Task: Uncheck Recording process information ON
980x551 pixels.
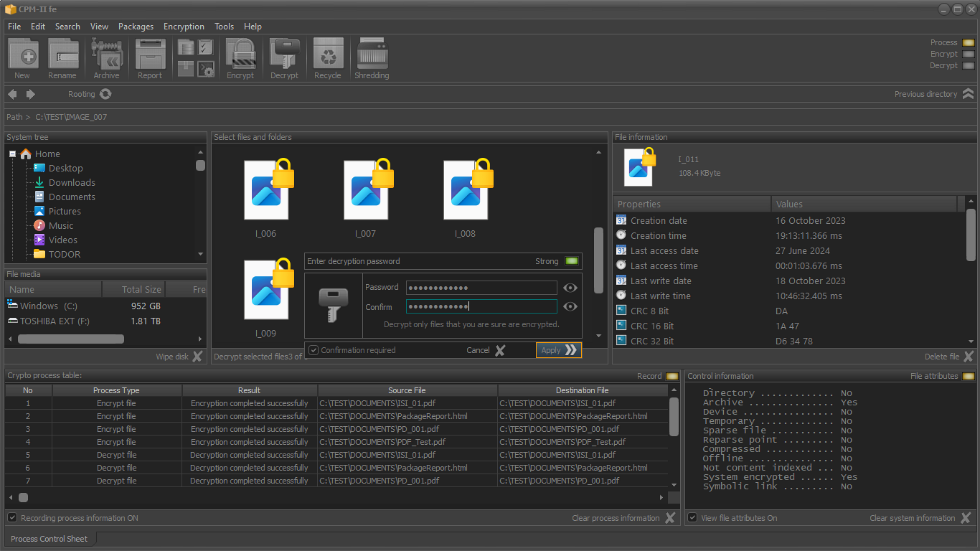Action: (x=12, y=517)
